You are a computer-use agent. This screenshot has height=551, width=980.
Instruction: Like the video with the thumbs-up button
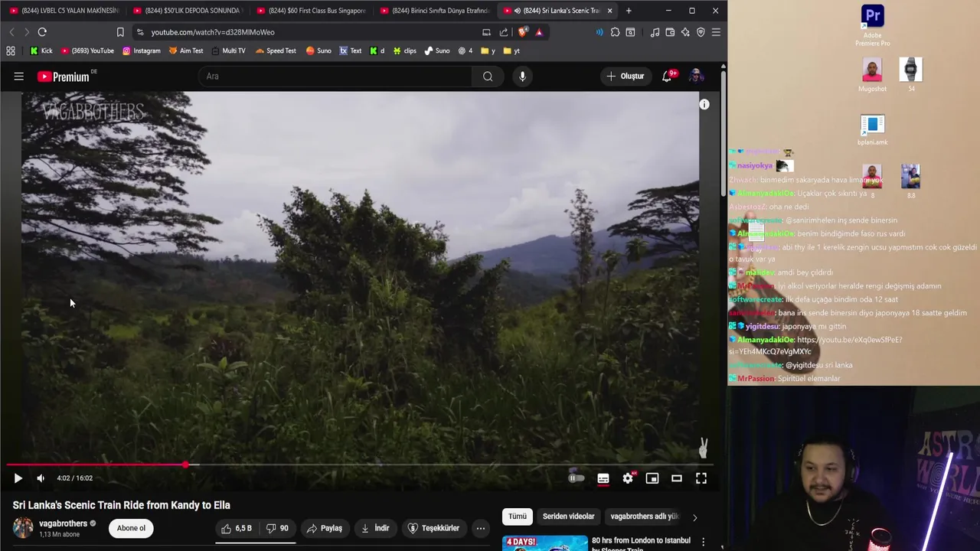tap(237, 528)
